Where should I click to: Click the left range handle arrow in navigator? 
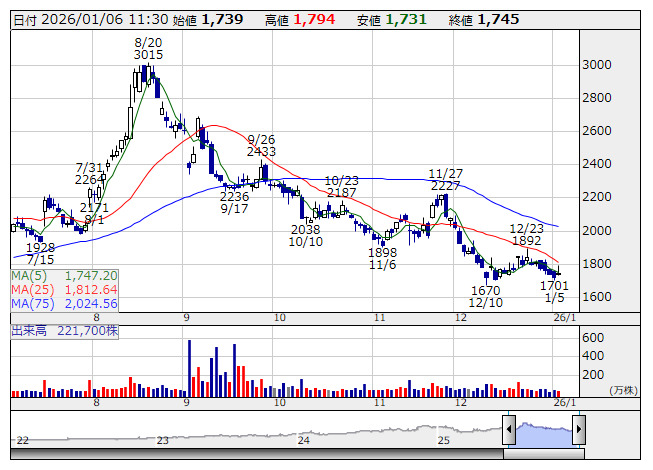(x=509, y=431)
